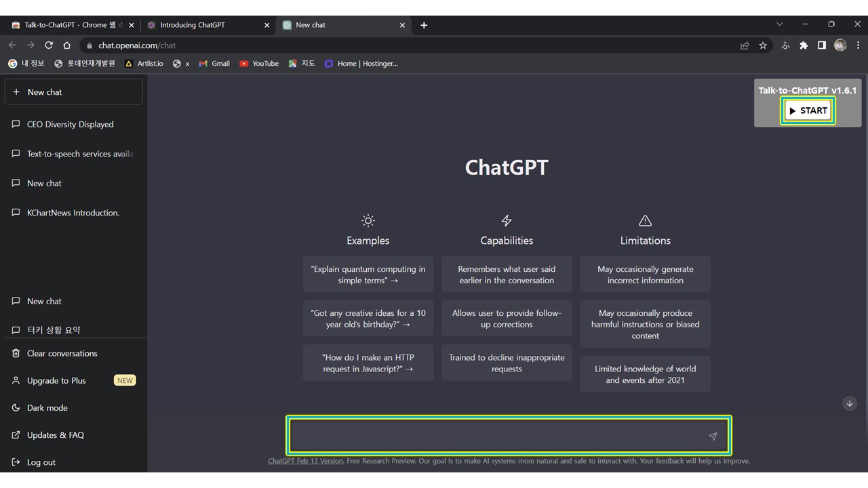The width and height of the screenshot is (868, 488).
Task: Open the 내 정보 bookmark
Action: point(26,64)
